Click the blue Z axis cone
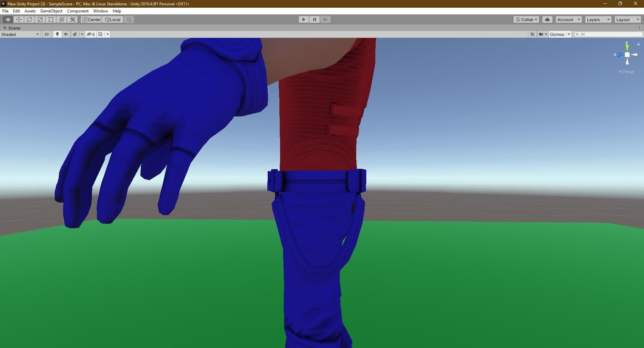Image resolution: width=644 pixels, height=348 pixels. [x=620, y=55]
